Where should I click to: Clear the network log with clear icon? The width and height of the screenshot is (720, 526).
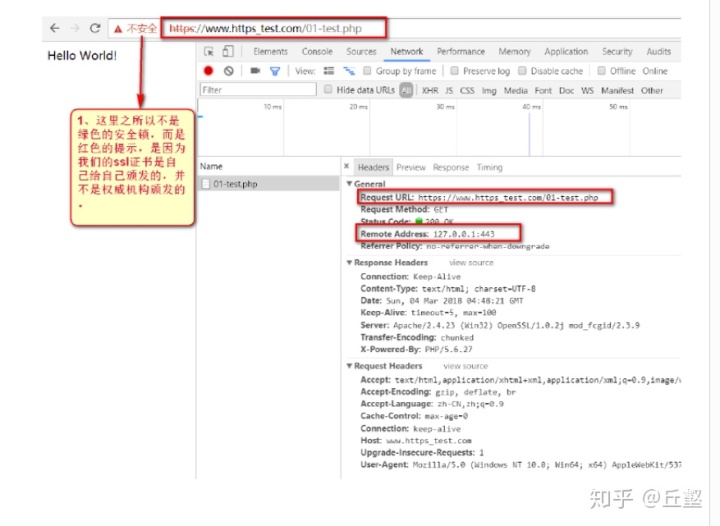click(x=229, y=71)
